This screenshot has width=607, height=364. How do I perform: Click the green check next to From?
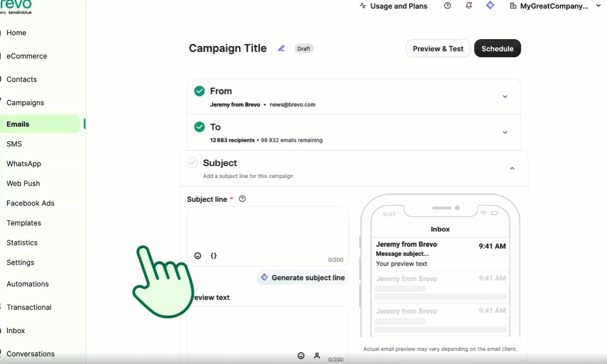(x=199, y=91)
